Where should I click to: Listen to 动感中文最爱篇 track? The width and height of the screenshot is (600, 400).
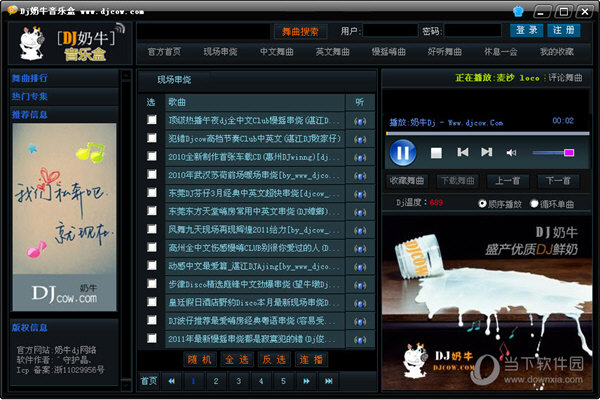(x=360, y=267)
